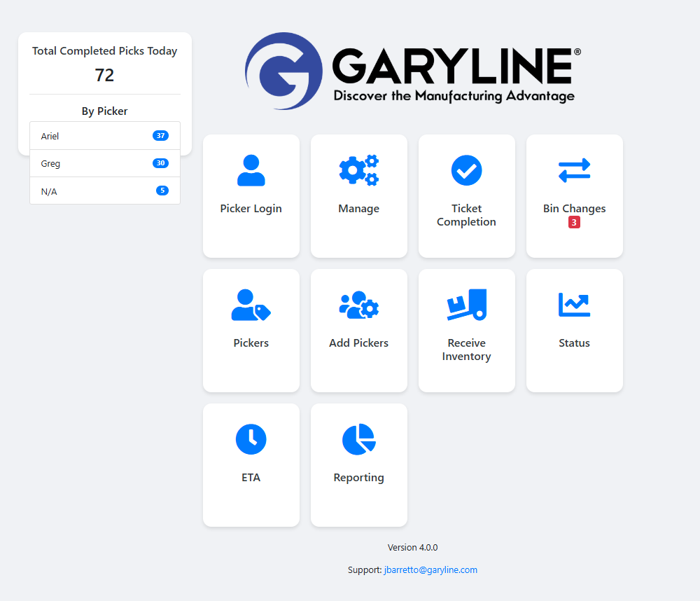This screenshot has height=601, width=700.
Task: Open the Status tile label
Action: (575, 343)
